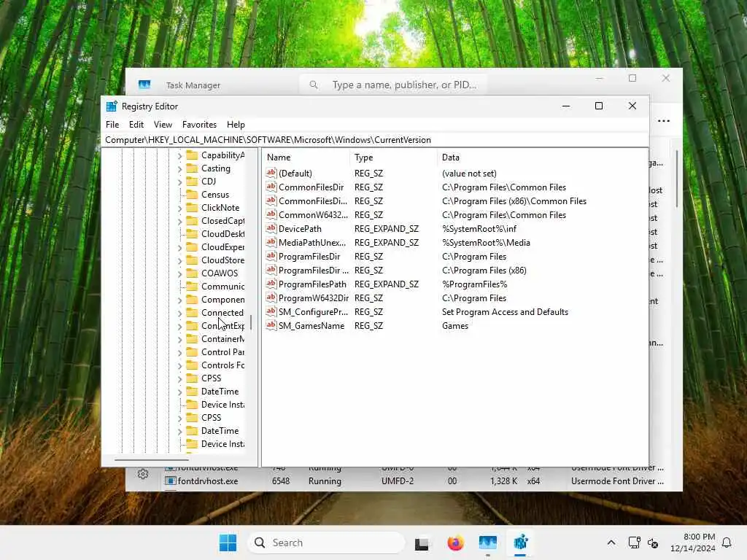Image resolution: width=747 pixels, height=560 pixels.
Task: Click the fontdrvhost.exe 6548 process icon
Action: pos(170,481)
